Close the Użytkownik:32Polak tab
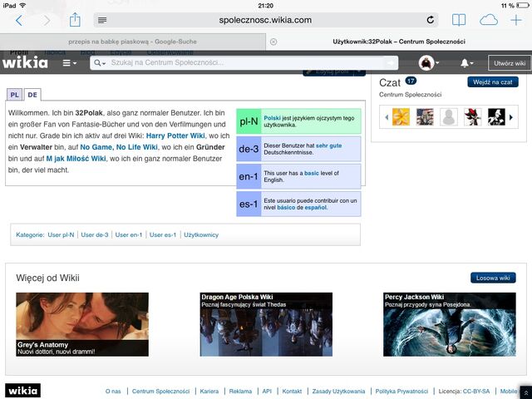This screenshot has height=399, width=532. [x=273, y=42]
